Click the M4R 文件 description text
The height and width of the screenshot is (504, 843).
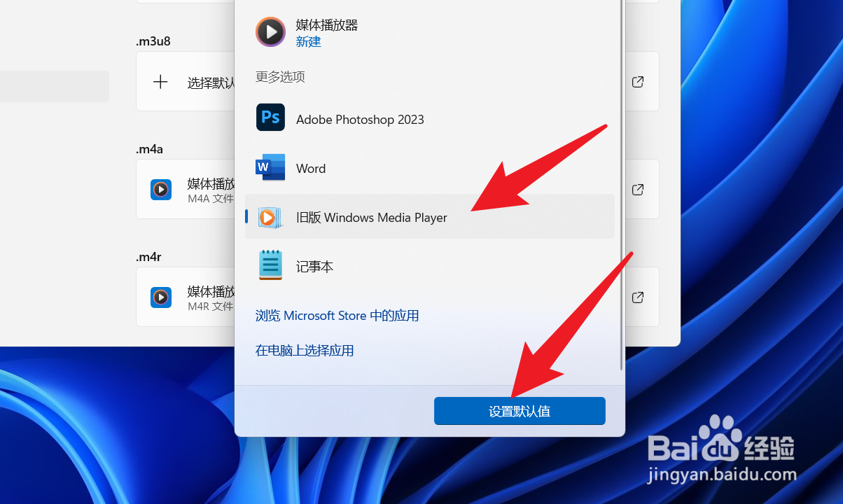211,307
